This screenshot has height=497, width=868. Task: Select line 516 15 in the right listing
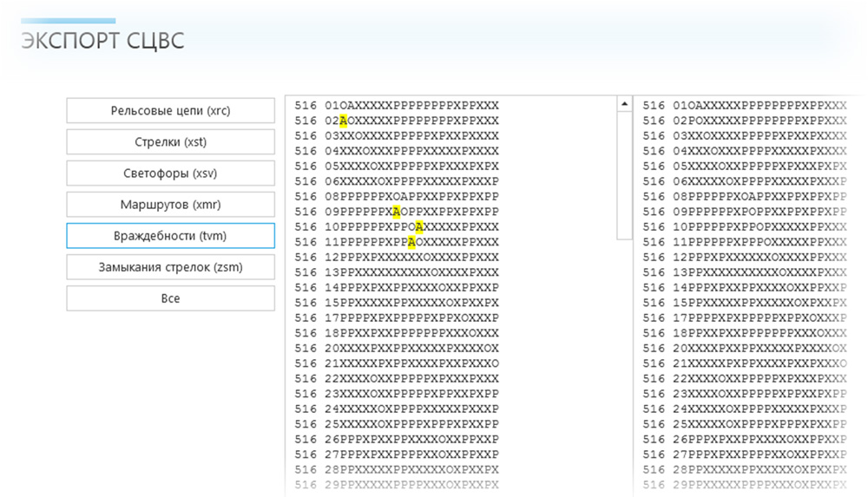(745, 303)
